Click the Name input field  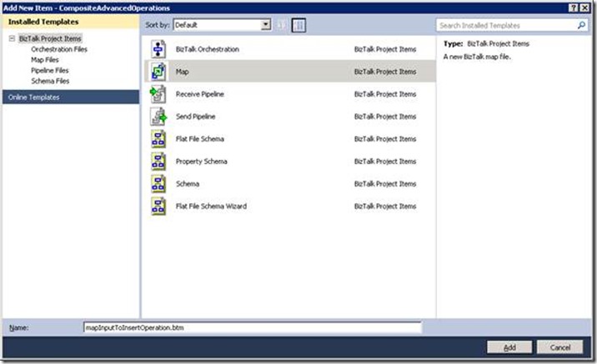(253, 327)
